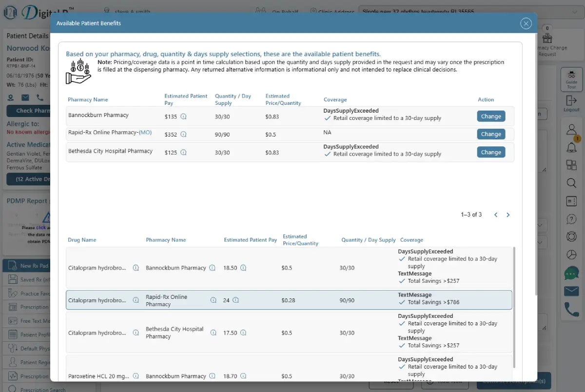Click Change for Rapid-Rx Online Pharmacy

(491, 134)
